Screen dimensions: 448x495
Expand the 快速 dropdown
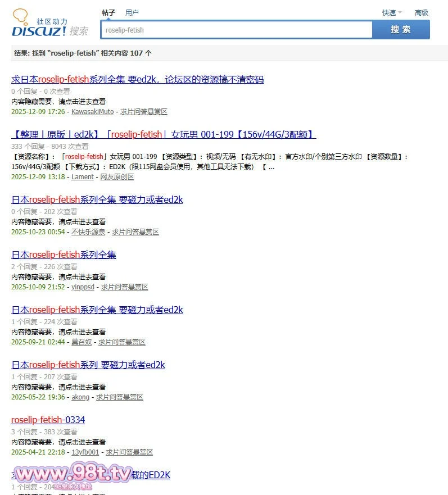392,13
